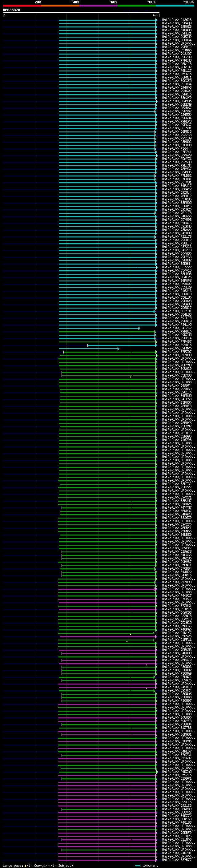Click the 'Large gaps' legend text
Screen dimensions: 197x868
click(13, 865)
